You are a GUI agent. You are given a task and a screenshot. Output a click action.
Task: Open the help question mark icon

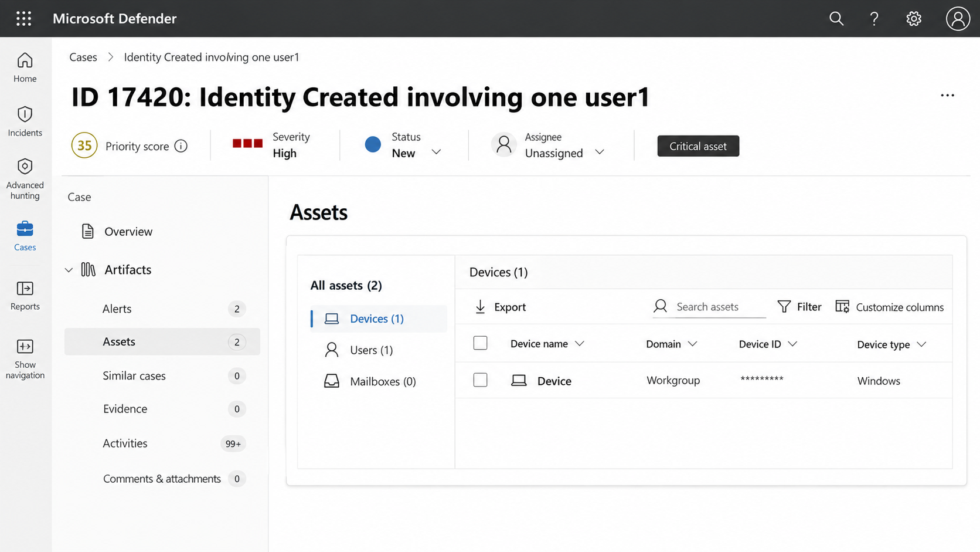click(x=874, y=19)
